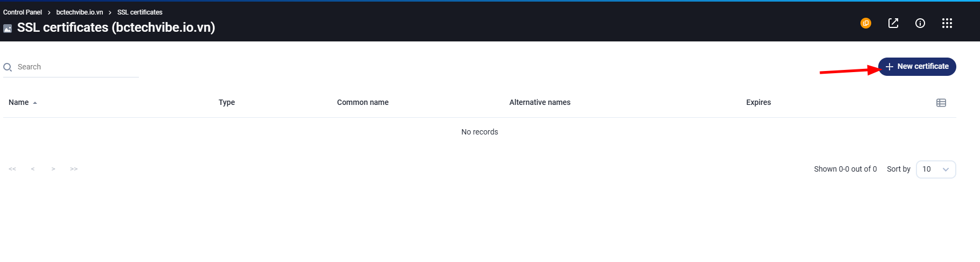Open the bctechvibe.io.vn breadcrumb link
Image resolution: width=980 pixels, height=262 pixels.
(x=80, y=12)
